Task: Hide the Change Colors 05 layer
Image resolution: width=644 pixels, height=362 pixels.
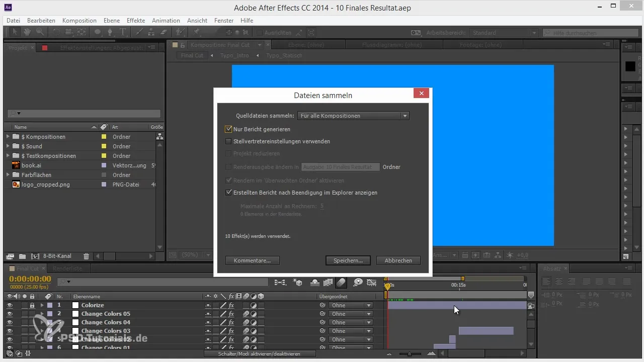Action: point(10,314)
